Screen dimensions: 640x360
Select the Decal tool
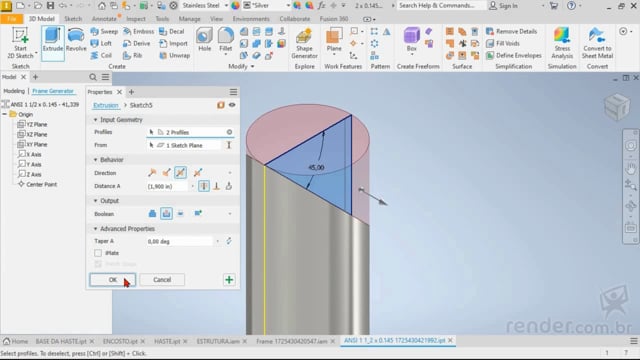point(172,31)
